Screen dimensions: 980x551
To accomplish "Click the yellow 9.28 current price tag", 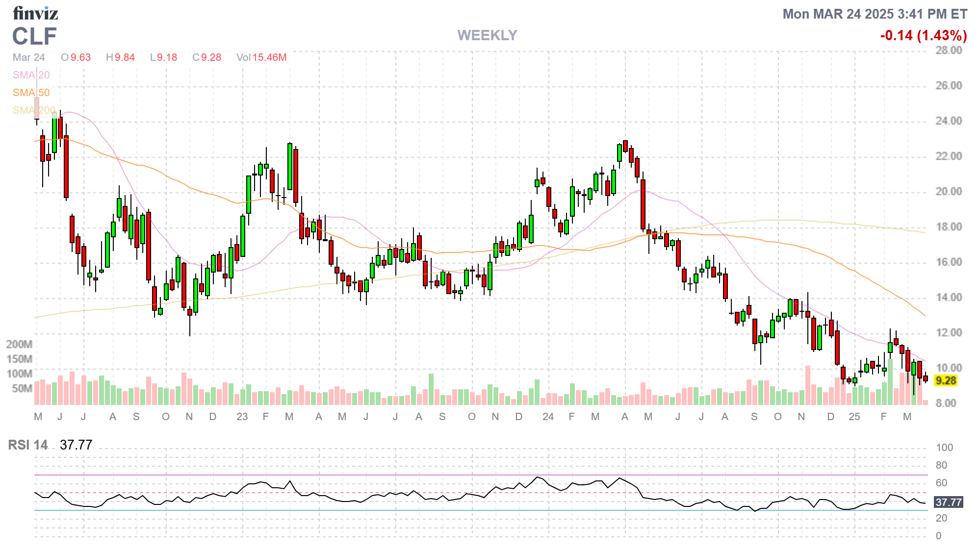I will 945,381.
